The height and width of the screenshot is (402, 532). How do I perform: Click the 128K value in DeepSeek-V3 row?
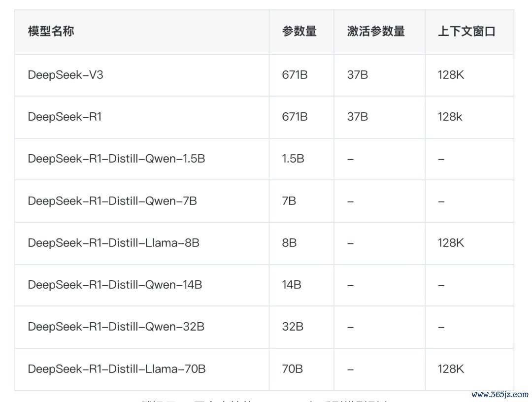451,75
